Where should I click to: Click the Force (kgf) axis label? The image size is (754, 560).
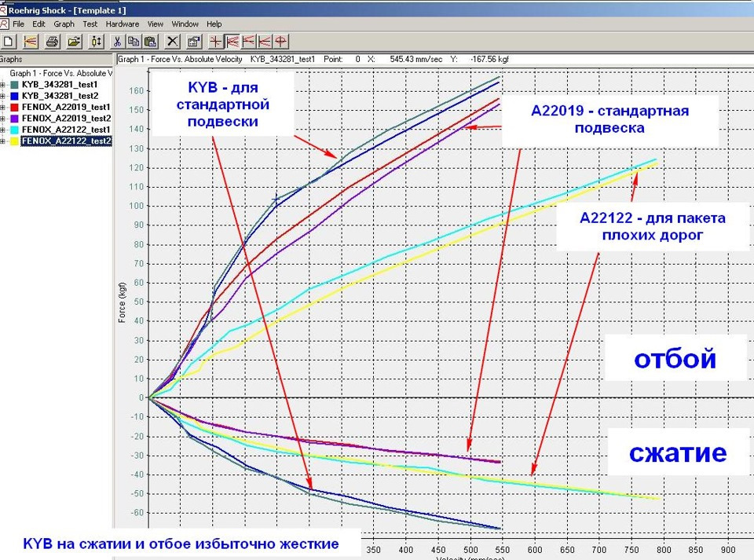[x=122, y=302]
